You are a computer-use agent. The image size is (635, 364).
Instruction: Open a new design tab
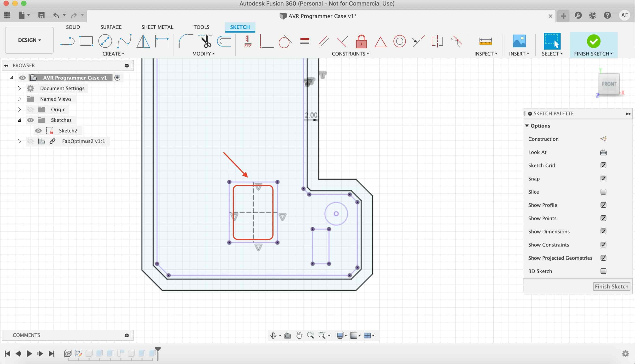[x=563, y=16]
